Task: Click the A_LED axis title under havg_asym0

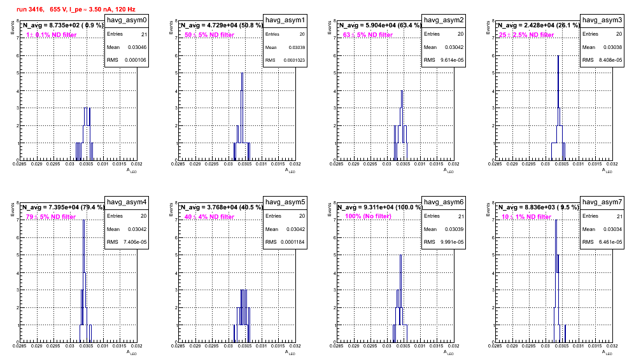Action: (132, 171)
